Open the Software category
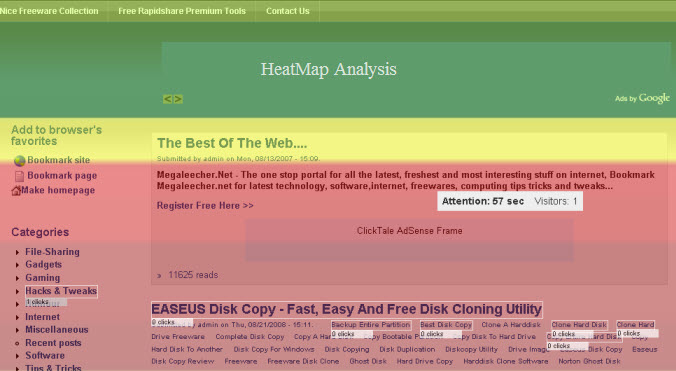 coord(45,355)
